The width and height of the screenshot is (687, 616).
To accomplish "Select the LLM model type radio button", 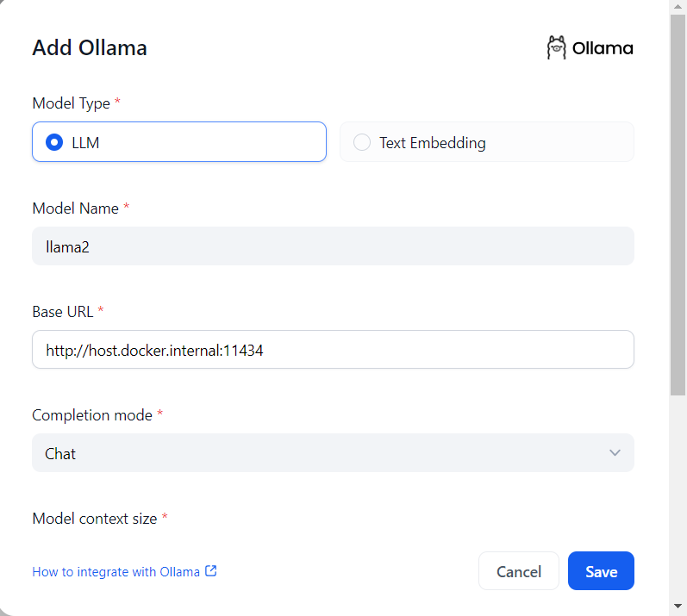I will (54, 142).
